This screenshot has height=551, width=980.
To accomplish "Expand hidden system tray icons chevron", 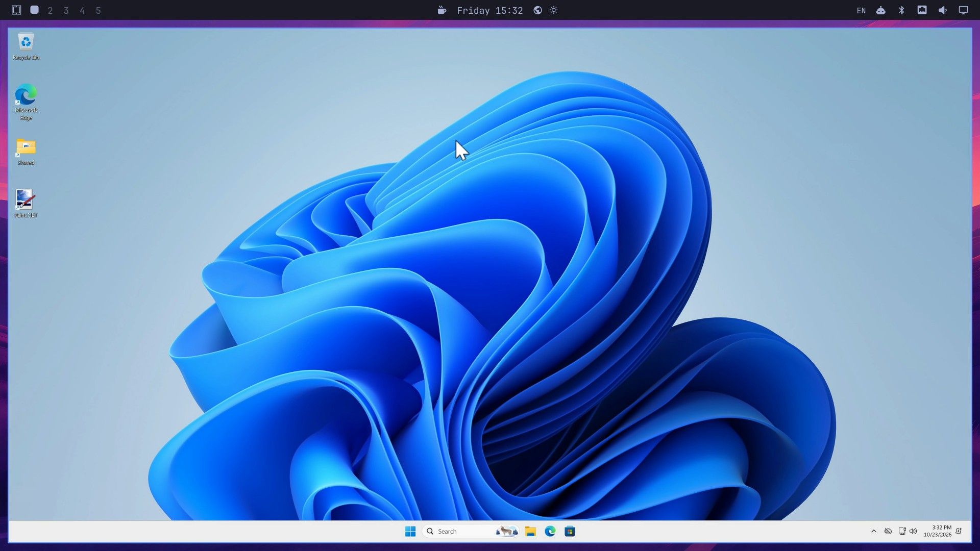I will coord(874,531).
